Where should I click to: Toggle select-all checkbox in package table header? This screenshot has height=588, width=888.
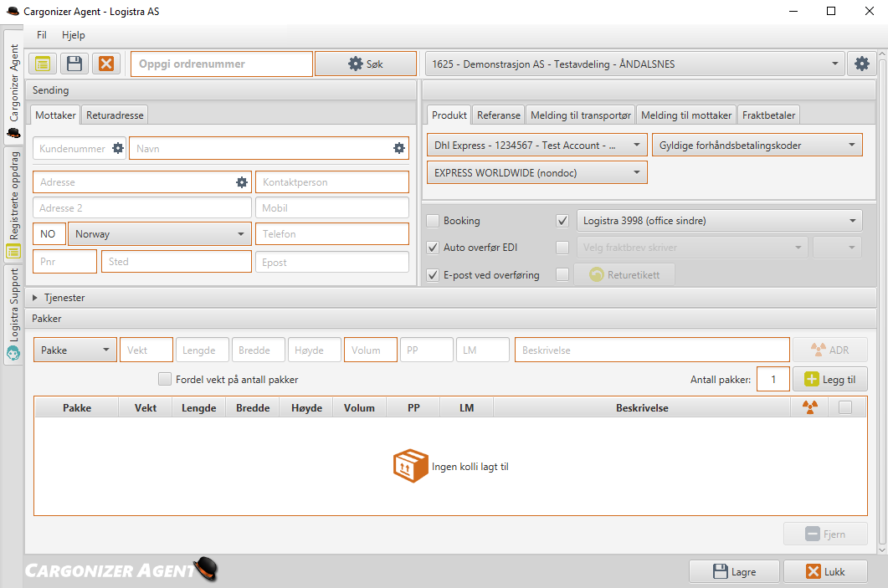point(845,407)
